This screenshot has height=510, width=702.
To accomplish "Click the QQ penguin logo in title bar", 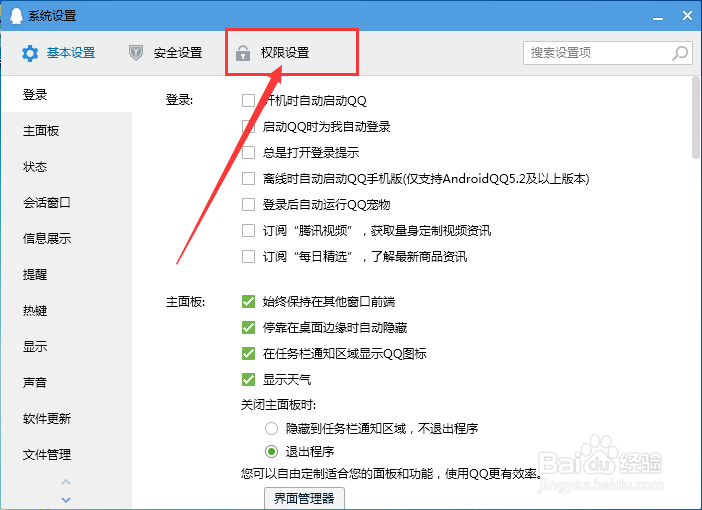I will coord(16,16).
